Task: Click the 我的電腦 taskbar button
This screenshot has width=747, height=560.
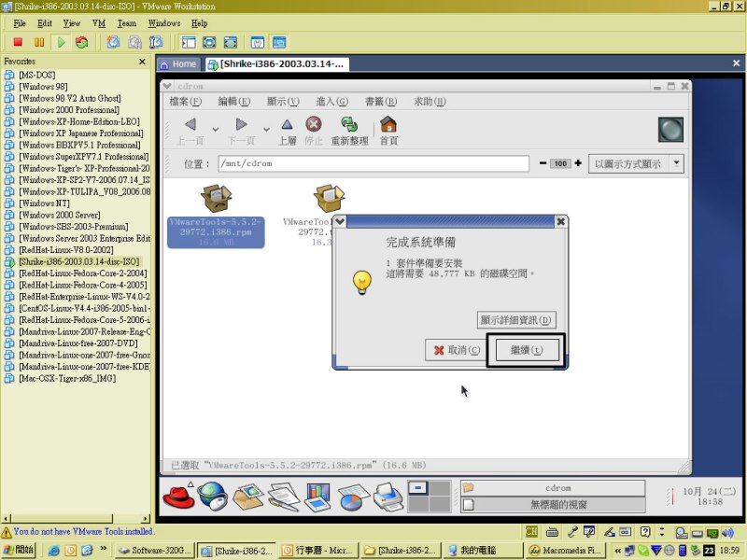Action: pyautogui.click(x=483, y=551)
